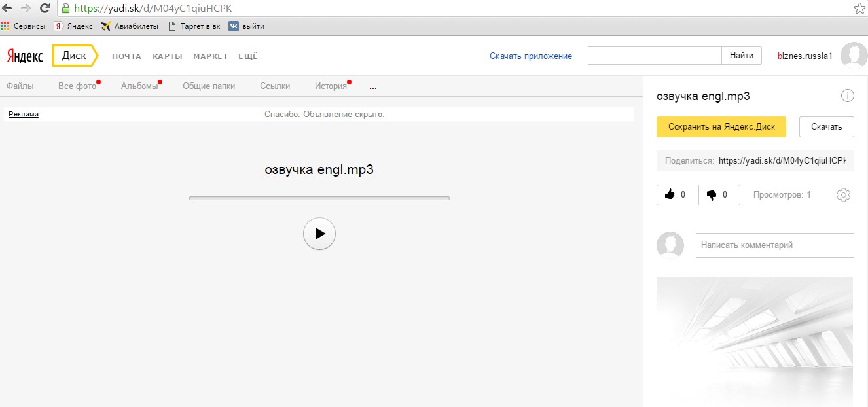This screenshot has height=407, width=868.
Task: Focus the Yandex search input field
Action: click(x=655, y=56)
